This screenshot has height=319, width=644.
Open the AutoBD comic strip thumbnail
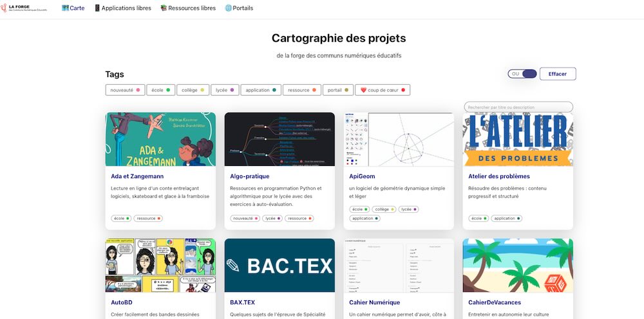click(x=160, y=265)
